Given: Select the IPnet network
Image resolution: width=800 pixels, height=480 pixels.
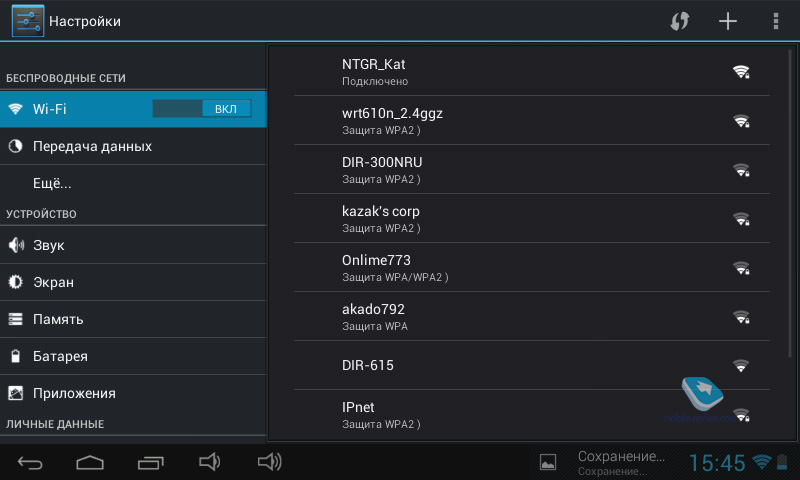Looking at the screenshot, I should (532, 415).
